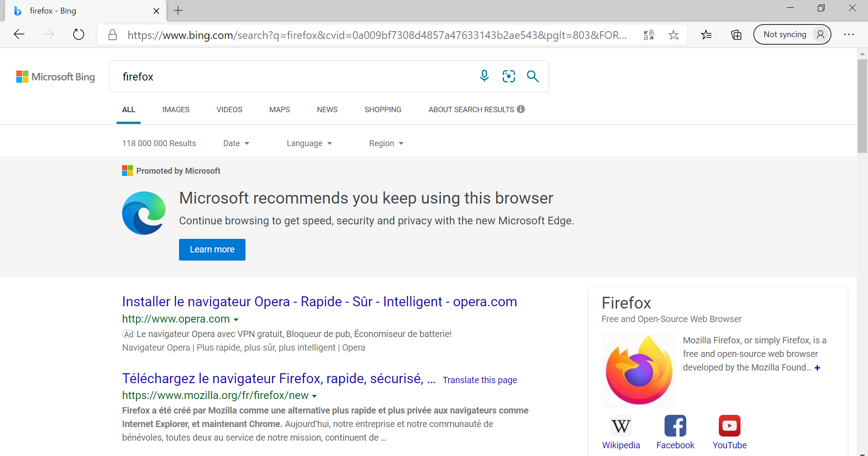Open visual search camera icon

pos(509,76)
